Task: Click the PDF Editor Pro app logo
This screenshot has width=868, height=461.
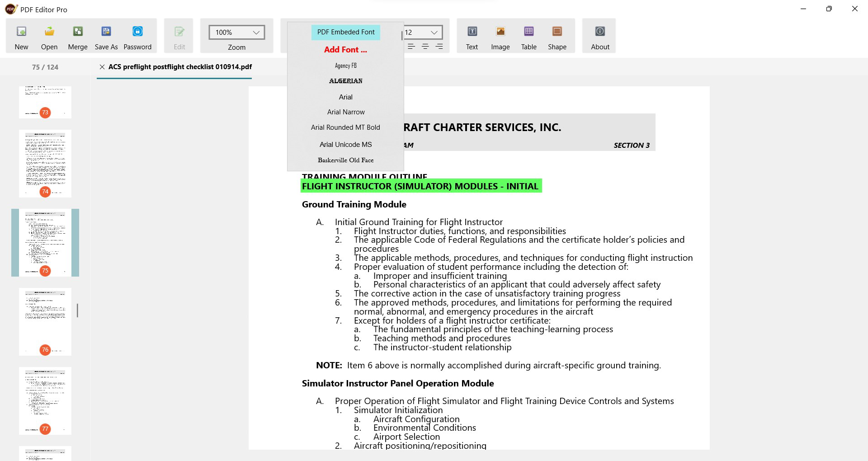Action: coord(11,9)
